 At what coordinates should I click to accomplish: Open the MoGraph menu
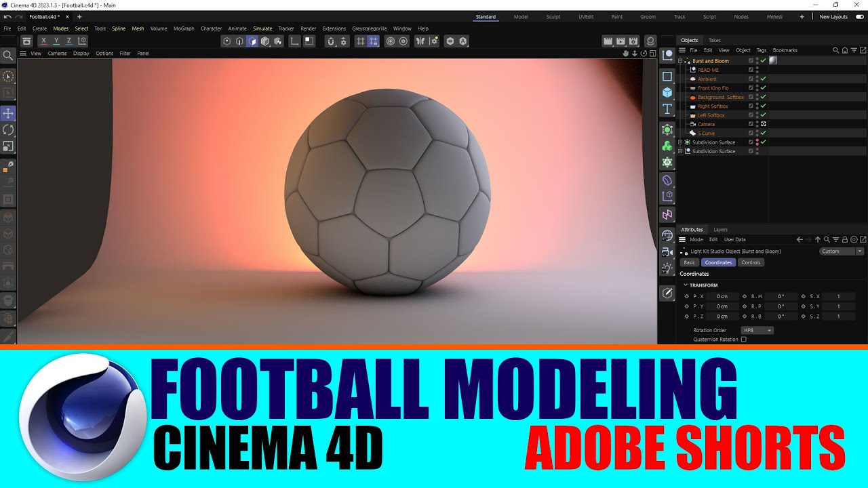184,28
